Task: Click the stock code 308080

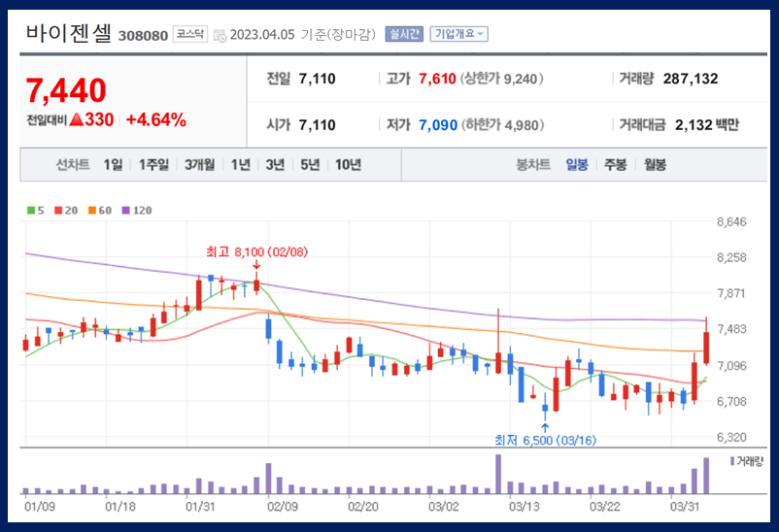Action: (143, 36)
